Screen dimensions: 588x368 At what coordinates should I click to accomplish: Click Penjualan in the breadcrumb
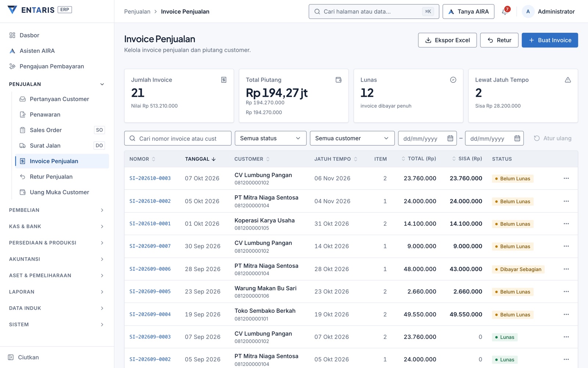[137, 11]
